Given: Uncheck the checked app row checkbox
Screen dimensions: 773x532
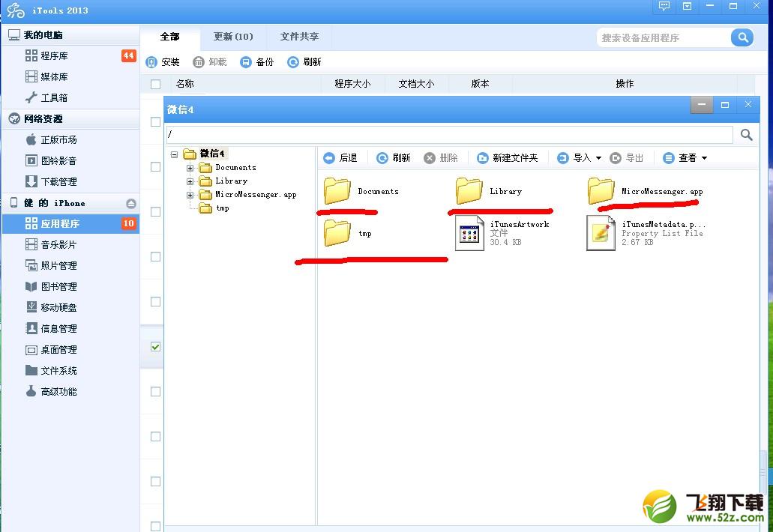Looking at the screenshot, I should tap(155, 347).
